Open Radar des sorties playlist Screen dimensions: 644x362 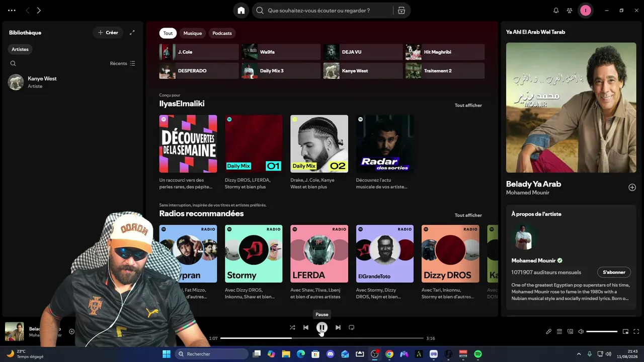[x=385, y=152]
